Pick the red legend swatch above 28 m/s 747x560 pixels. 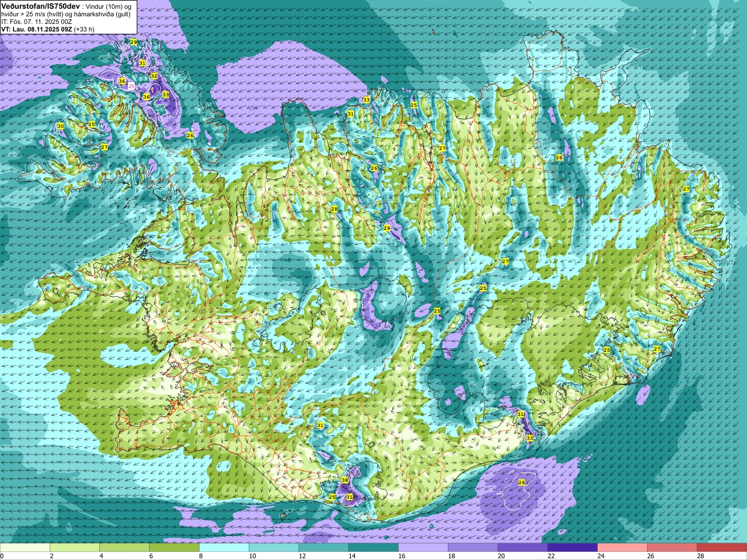pyautogui.click(x=722, y=548)
